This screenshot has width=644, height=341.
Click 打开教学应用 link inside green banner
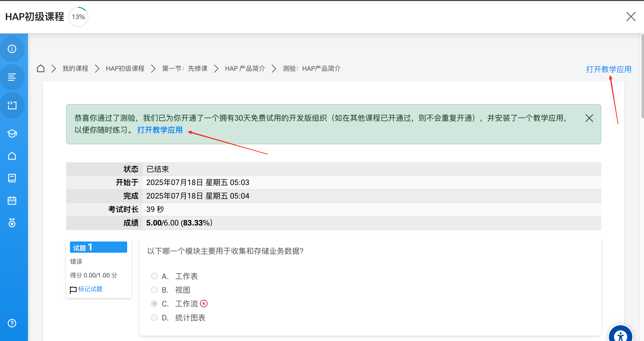(x=160, y=130)
